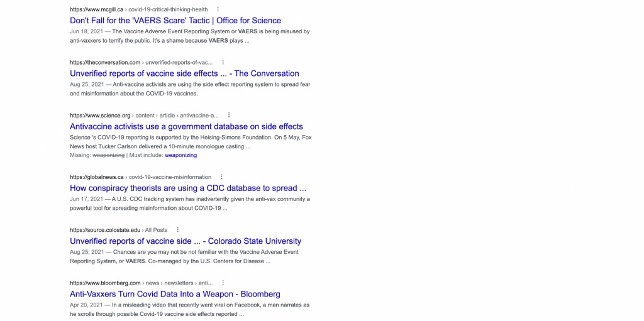This screenshot has width=644, height=321.
Task: Click the https://www.bloomberg.com URL breadcrumb
Action: [x=142, y=283]
